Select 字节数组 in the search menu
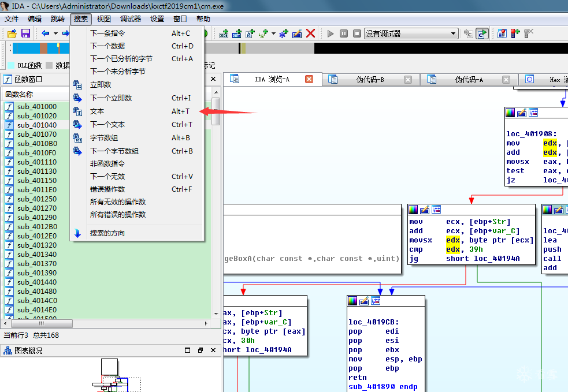 click(138, 138)
